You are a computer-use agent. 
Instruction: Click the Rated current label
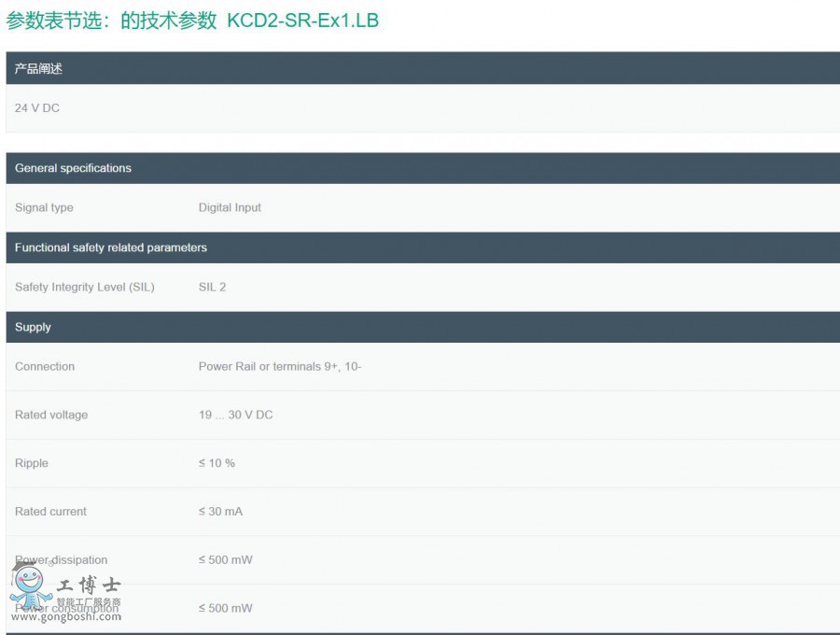click(51, 511)
